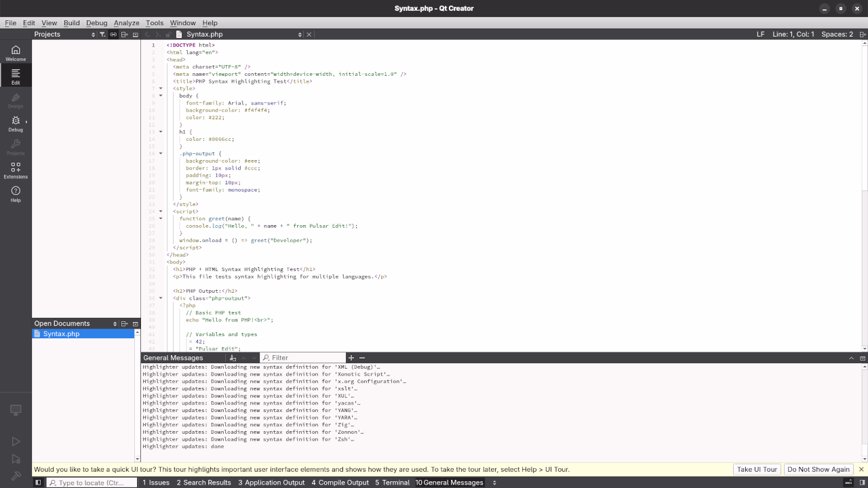
Task: Close the UI tour info bar
Action: point(861,469)
